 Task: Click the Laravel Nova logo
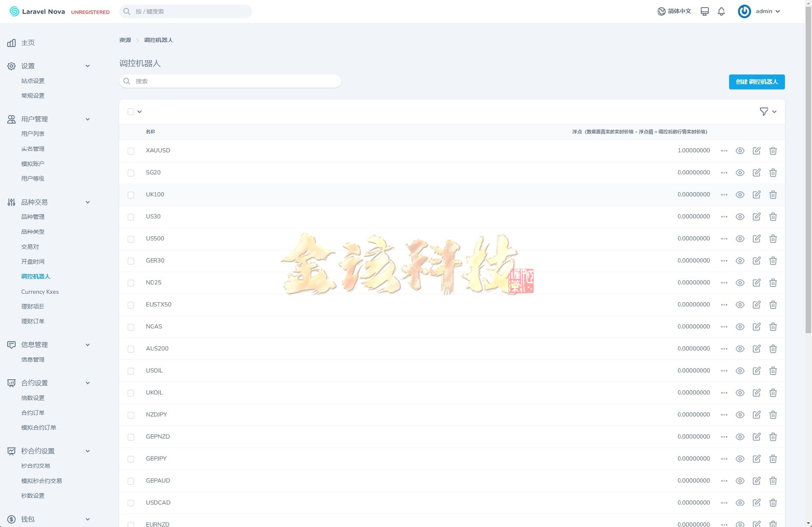[x=37, y=11]
